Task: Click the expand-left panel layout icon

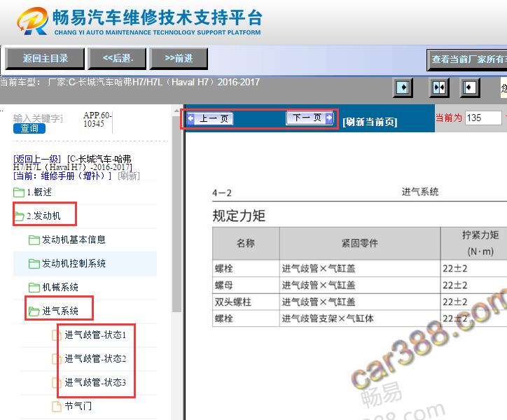Action: tap(470, 87)
